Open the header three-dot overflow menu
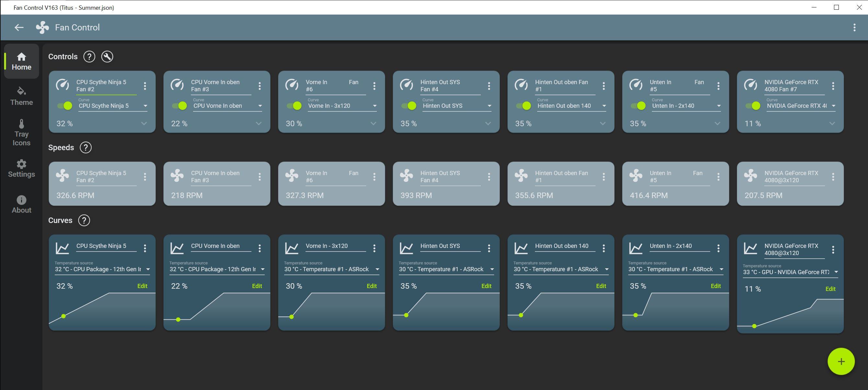The image size is (868, 390). coord(854,28)
